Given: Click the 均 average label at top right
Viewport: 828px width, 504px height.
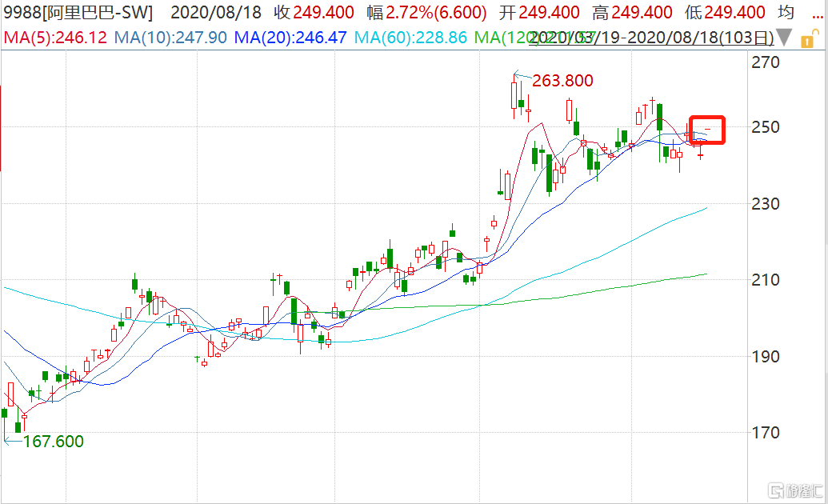Looking at the screenshot, I should 786,14.
